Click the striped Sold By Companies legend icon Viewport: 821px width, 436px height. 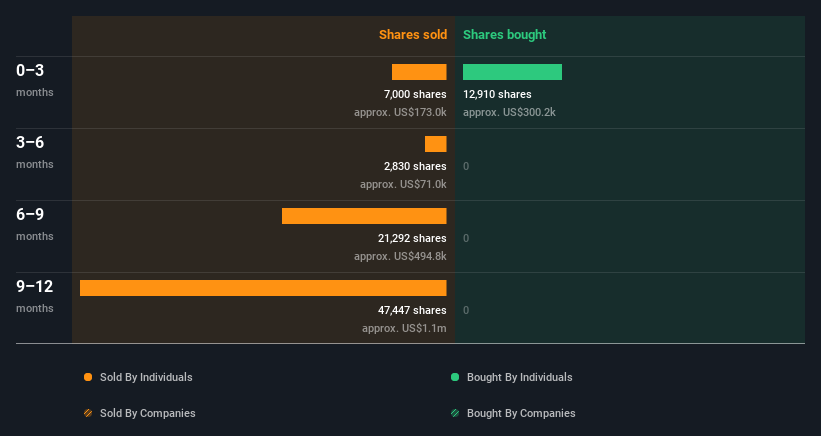[88, 413]
